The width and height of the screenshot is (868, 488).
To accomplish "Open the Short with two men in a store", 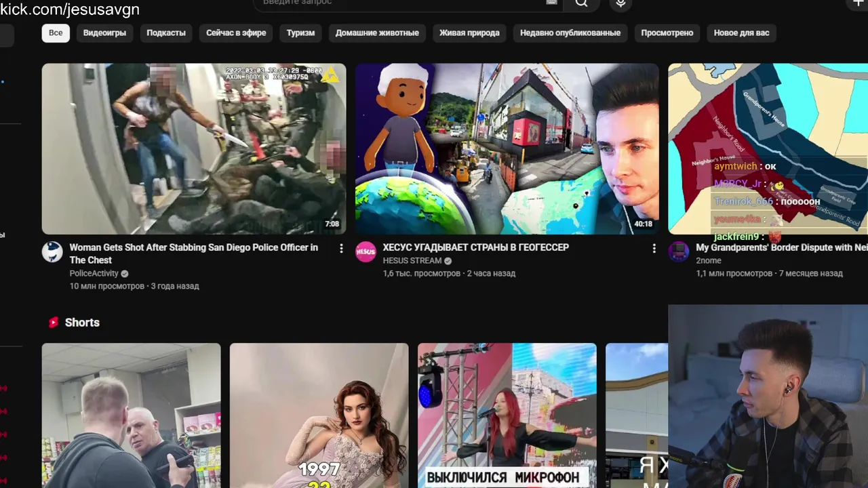I will point(132,415).
